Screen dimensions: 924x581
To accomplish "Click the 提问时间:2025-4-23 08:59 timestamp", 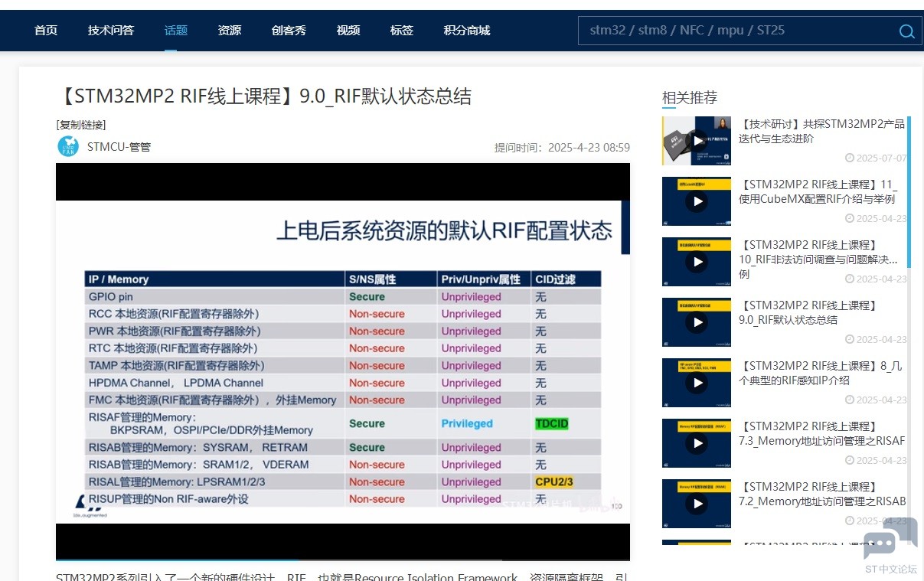I will (562, 147).
